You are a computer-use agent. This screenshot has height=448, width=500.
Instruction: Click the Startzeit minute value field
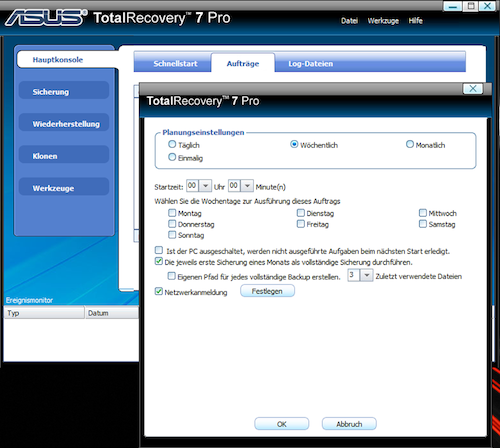point(234,186)
